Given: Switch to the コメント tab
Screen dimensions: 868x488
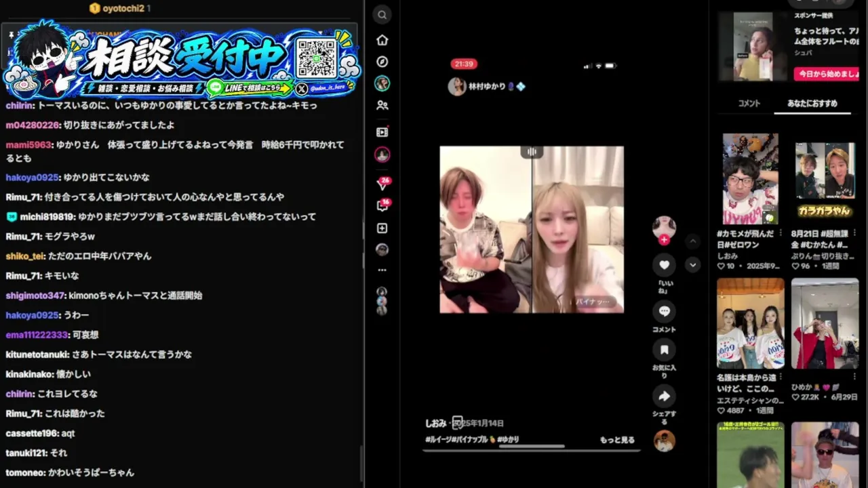Looking at the screenshot, I should click(x=749, y=104).
